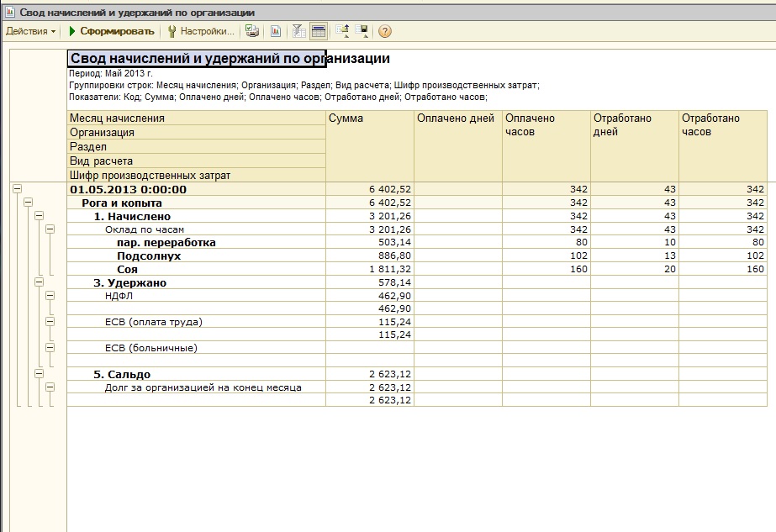This screenshot has height=532, width=776.
Task: Select Долг за организацией на конец месяца cell
Action: [x=197, y=387]
